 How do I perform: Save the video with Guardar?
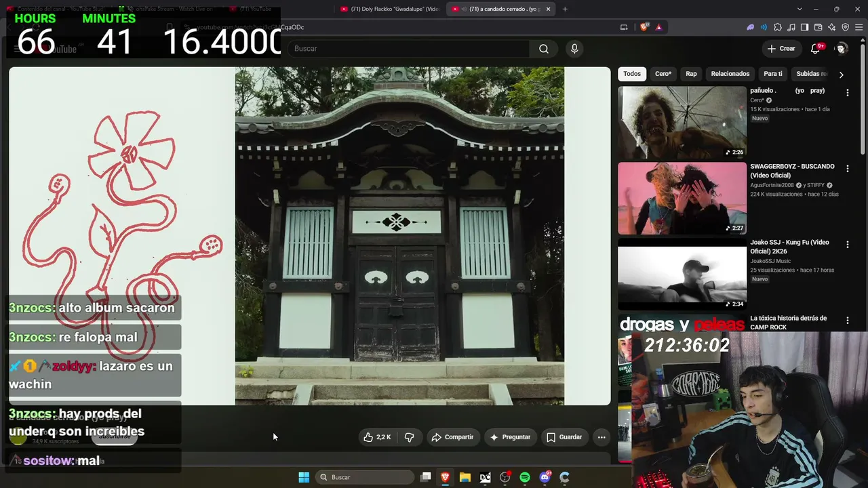click(x=564, y=437)
